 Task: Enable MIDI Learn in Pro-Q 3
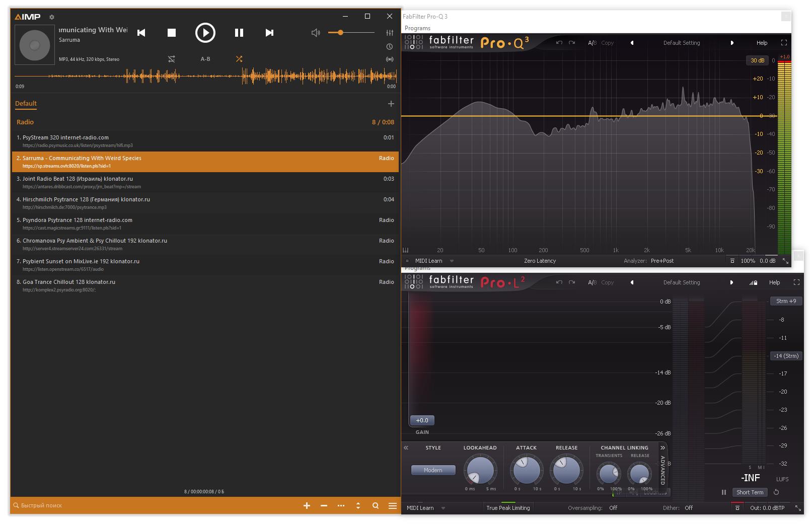(x=428, y=261)
